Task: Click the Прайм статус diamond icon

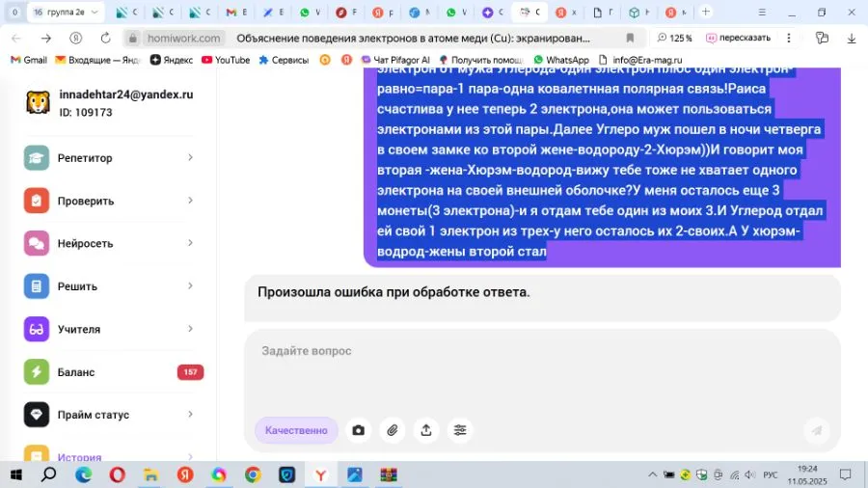Action: 36,415
